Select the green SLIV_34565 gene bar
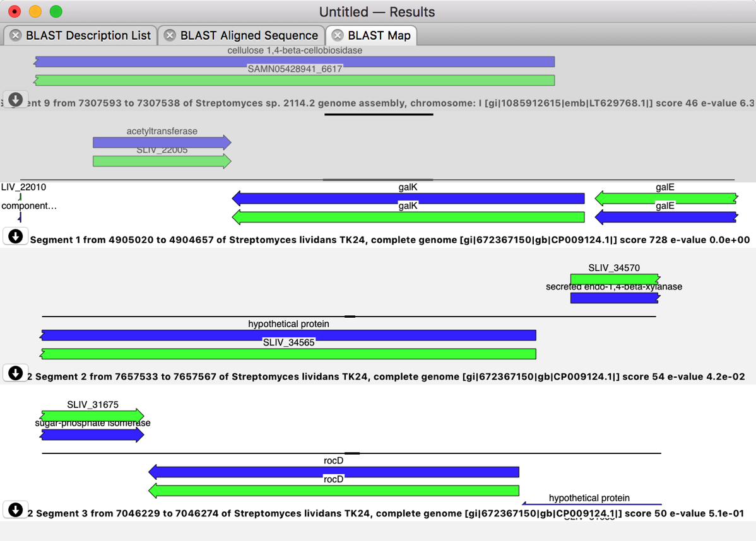This screenshot has height=541, width=756. pos(288,354)
